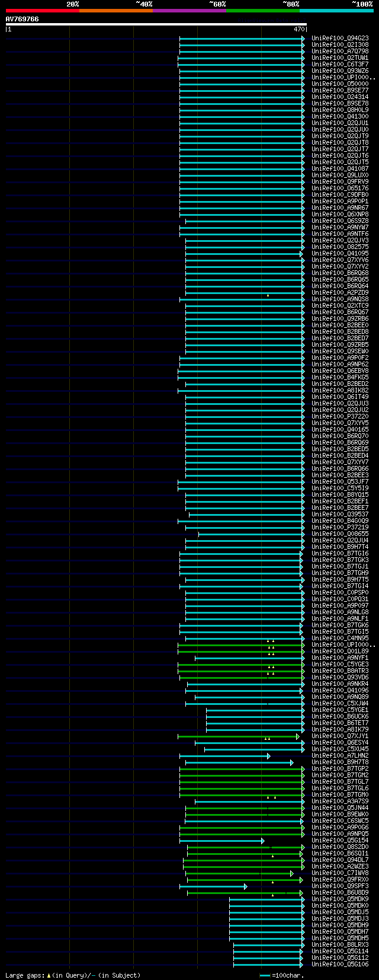
Task: Click the UniRef100_Q8H0L9 label
Action: (340, 110)
